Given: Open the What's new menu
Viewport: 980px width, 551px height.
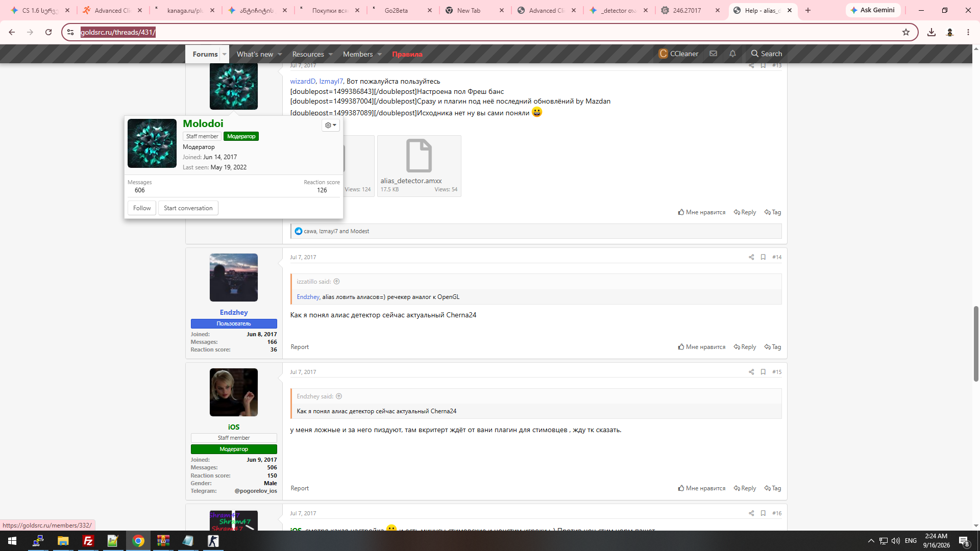Looking at the screenshot, I should click(x=255, y=54).
